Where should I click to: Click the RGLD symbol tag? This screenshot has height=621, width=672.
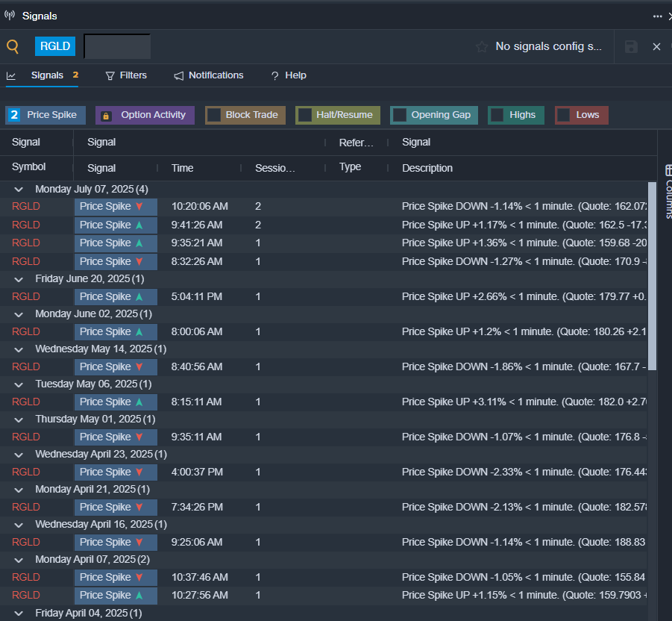click(55, 46)
